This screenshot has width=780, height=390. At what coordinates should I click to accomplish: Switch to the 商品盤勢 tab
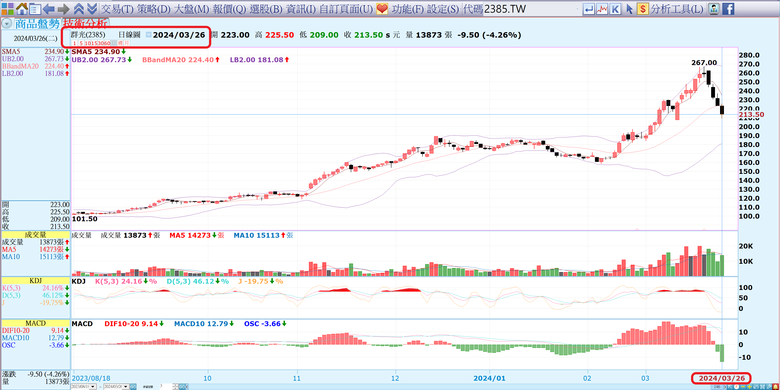(37, 23)
